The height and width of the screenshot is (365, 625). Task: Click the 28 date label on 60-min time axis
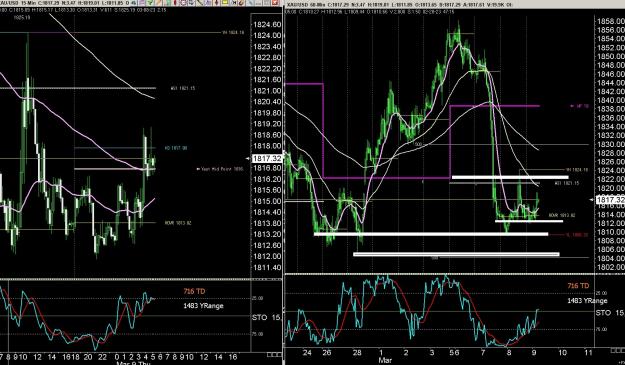tap(357, 352)
